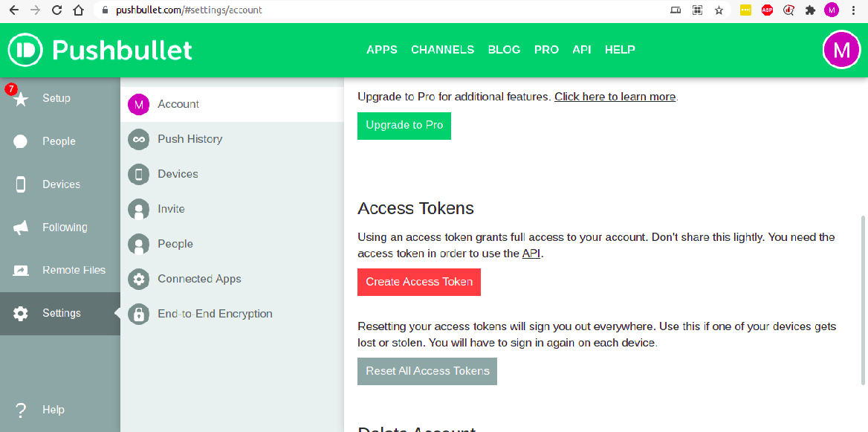Image resolution: width=868 pixels, height=432 pixels.
Task: Click Reset All Access Tokens button
Action: pos(427,371)
